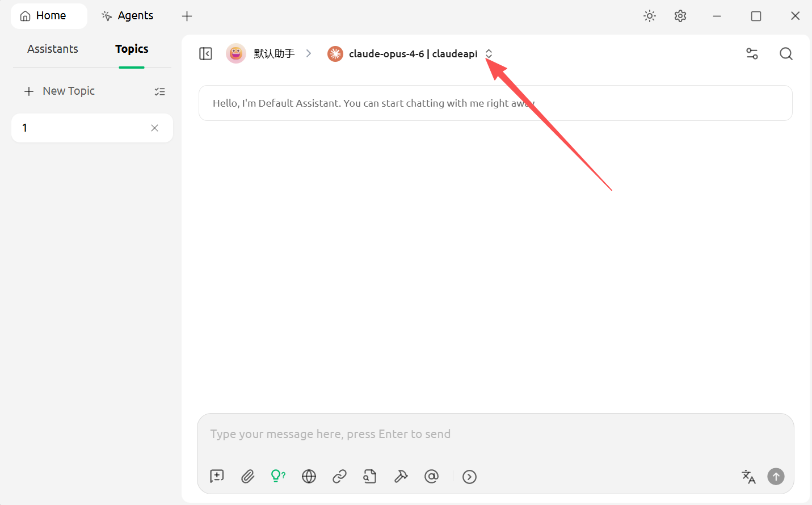Collapse the sidebar with panel icon
Image resolution: width=812 pixels, height=505 pixels.
tap(205, 54)
